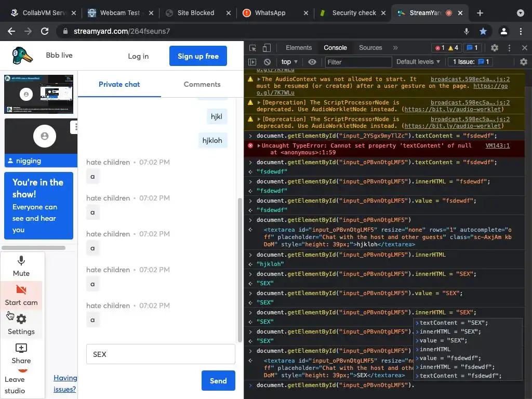Image resolution: width=532 pixels, height=399 pixels.
Task: Show the console sidebar
Action: tap(252, 62)
